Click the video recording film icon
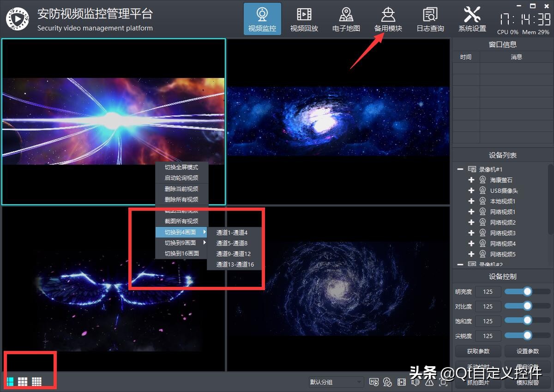Image resolution: width=554 pixels, height=392 pixels. pyautogui.click(x=402, y=382)
